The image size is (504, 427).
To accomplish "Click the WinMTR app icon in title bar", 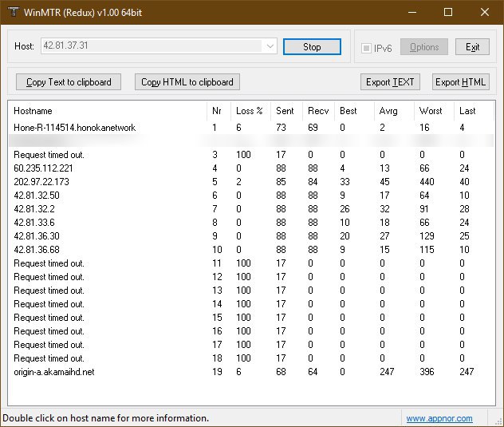I will click(x=11, y=12).
